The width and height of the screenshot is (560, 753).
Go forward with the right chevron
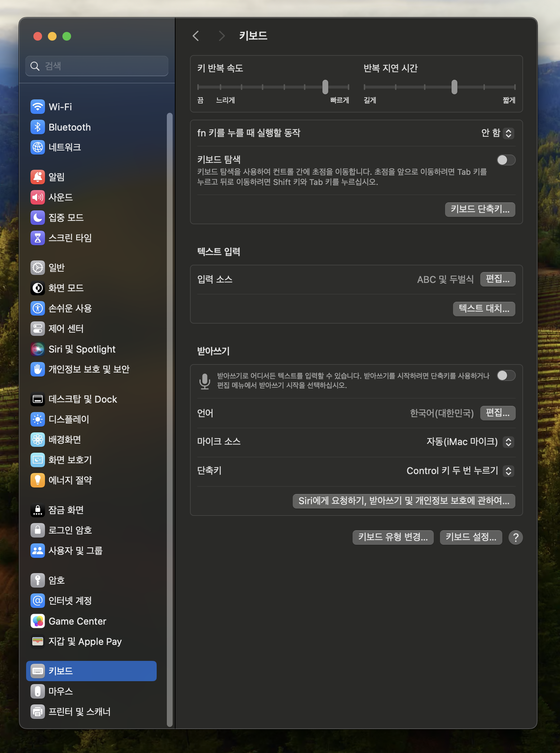point(222,36)
